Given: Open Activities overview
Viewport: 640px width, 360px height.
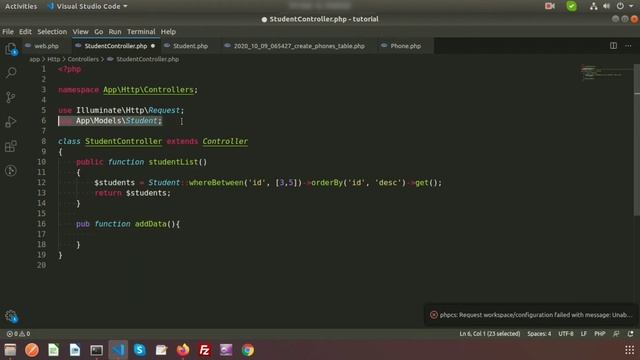Looking at the screenshot, I should [21, 6].
